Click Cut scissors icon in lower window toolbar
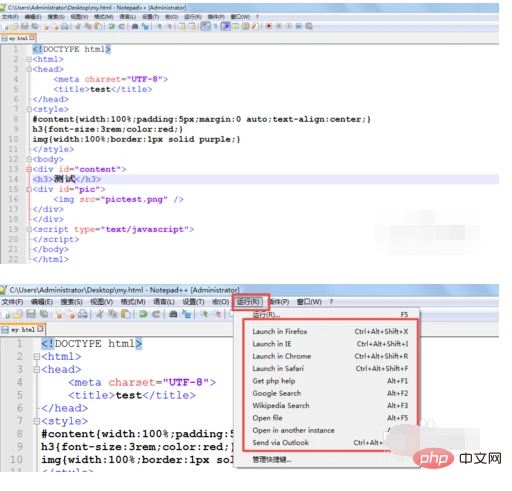Image resolution: width=512 pixels, height=491 pixels. point(99,314)
